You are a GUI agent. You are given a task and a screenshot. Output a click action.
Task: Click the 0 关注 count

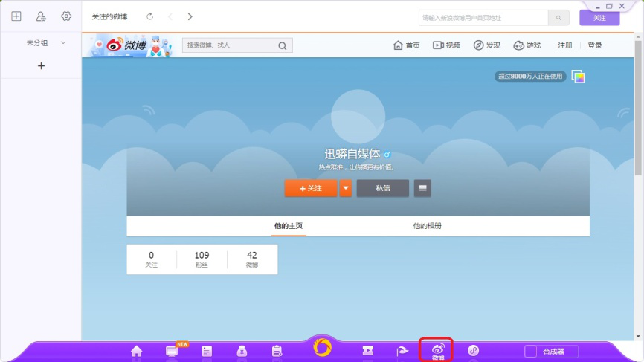point(151,259)
